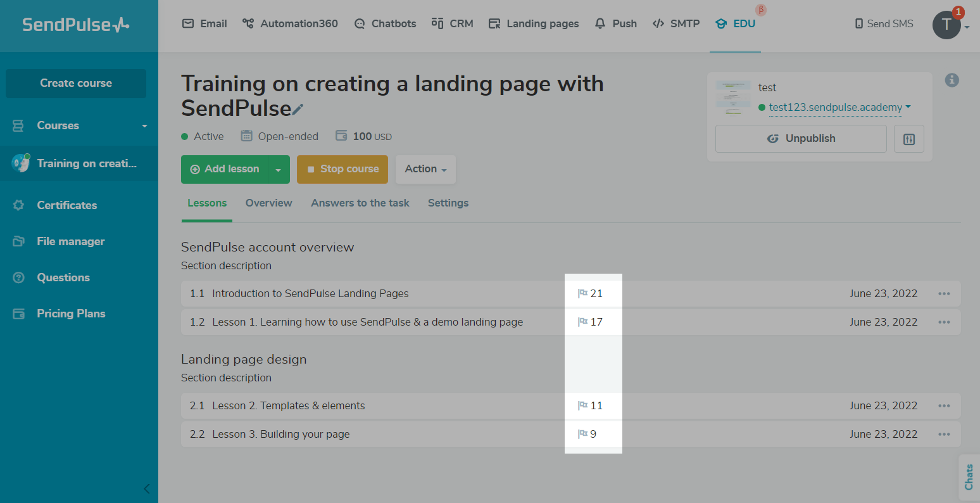Viewport: 980px width, 503px height.
Task: Open three-dots menu for lesson 2.2
Action: point(944,435)
